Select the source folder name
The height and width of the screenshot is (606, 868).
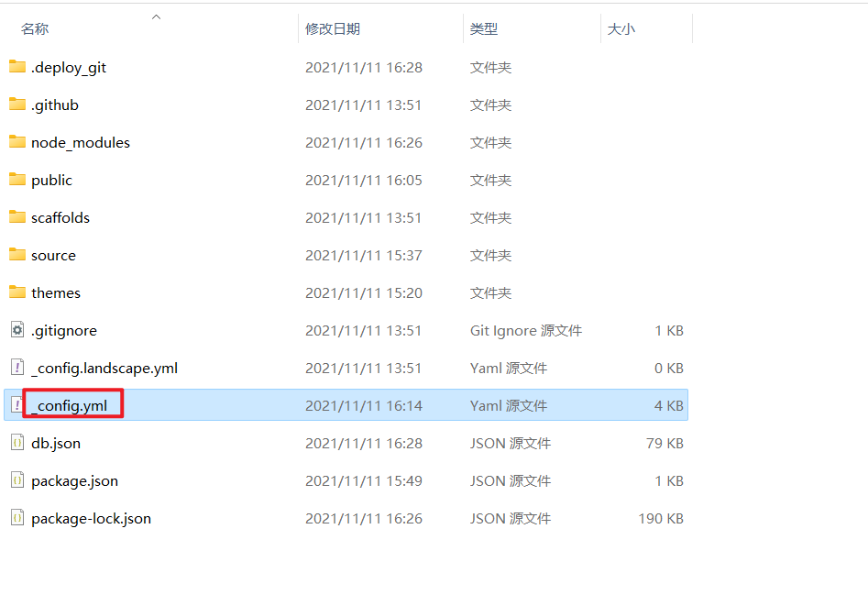[53, 256]
